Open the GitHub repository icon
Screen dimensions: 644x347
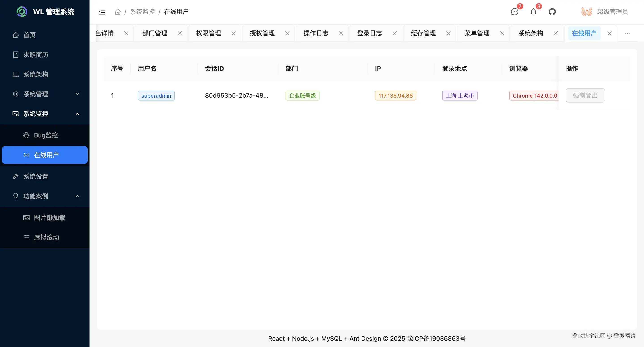(552, 11)
